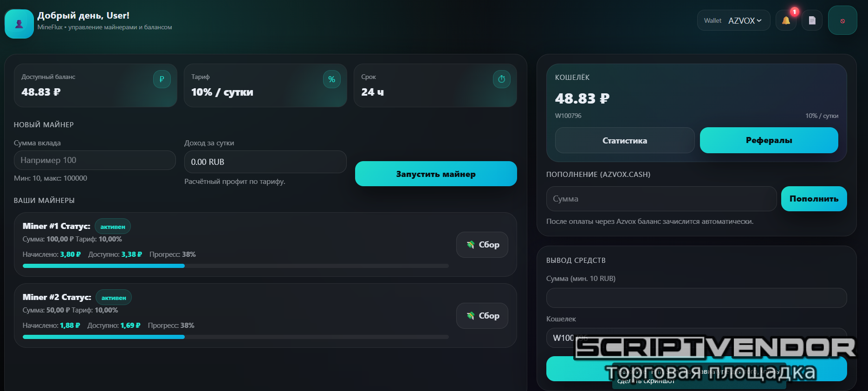The image size is (868, 391).
Task: Click the Пополнить button
Action: [814, 199]
